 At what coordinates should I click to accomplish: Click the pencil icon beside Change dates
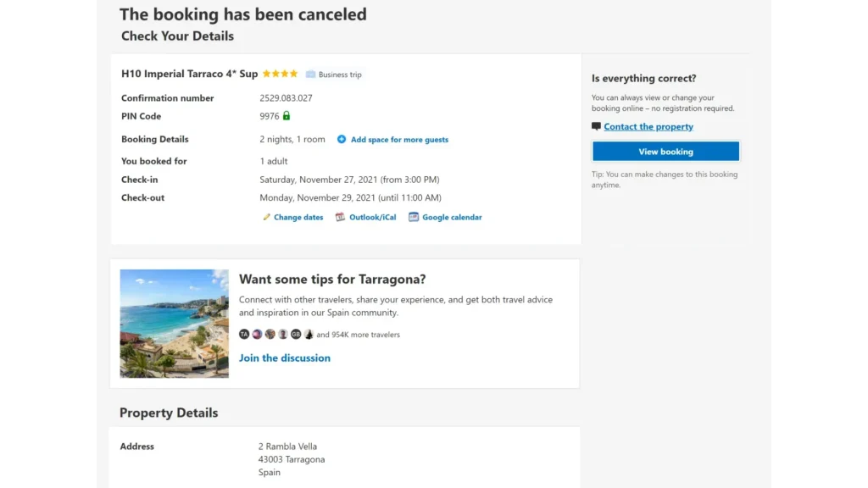266,218
